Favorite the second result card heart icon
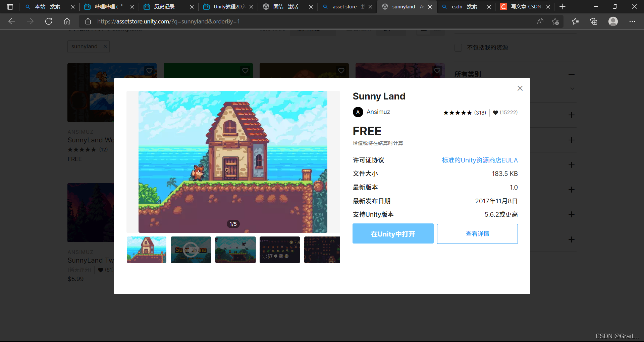This screenshot has width=644, height=342. point(245,71)
